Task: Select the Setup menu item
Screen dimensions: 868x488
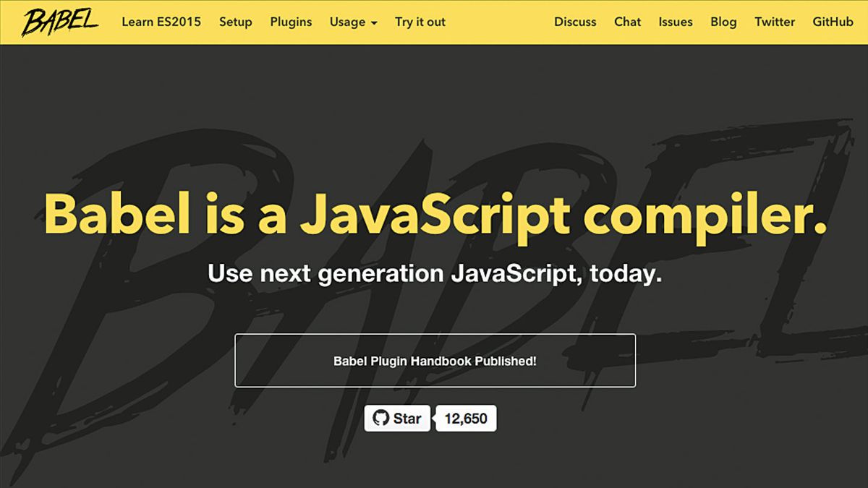Action: point(235,22)
